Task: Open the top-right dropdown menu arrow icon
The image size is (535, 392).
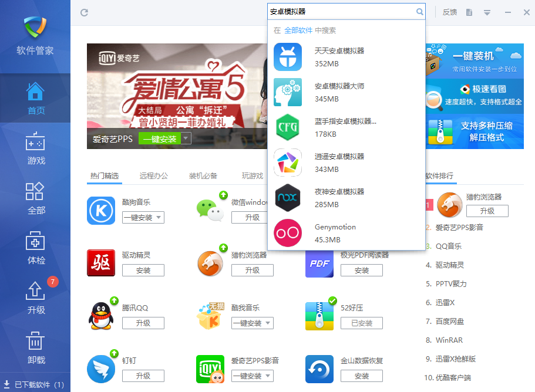Action: click(487, 12)
